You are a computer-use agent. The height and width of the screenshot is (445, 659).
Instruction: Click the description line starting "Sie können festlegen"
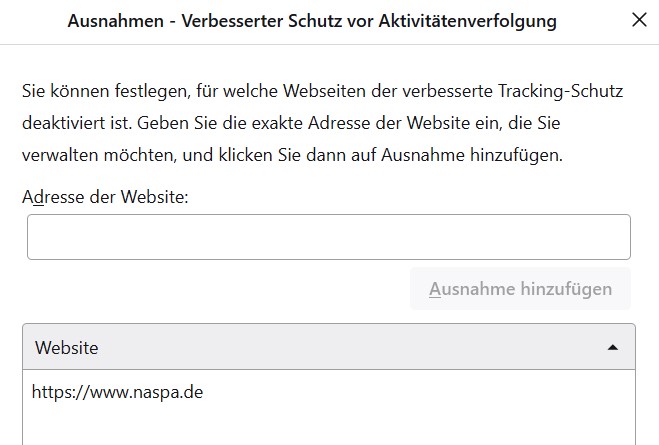click(x=322, y=92)
